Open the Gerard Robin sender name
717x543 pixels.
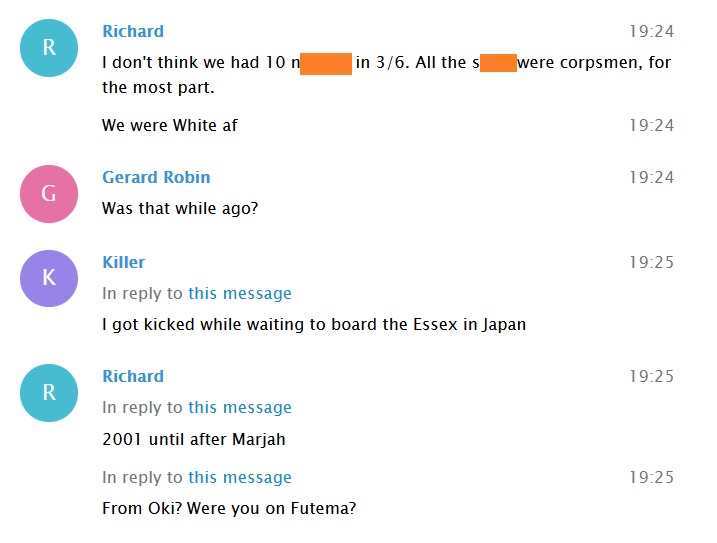tap(156, 177)
